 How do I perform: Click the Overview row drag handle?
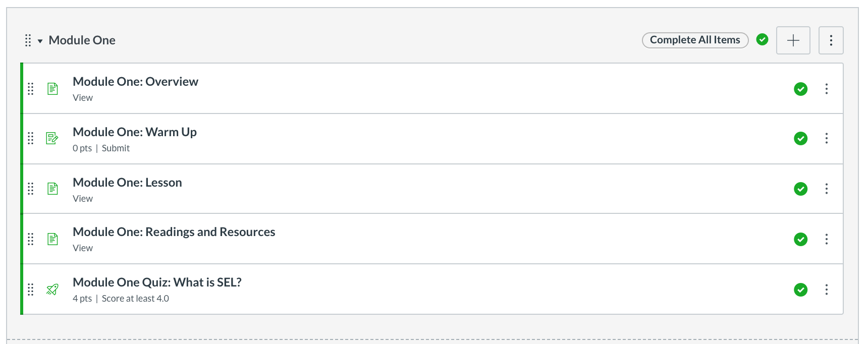tap(31, 89)
